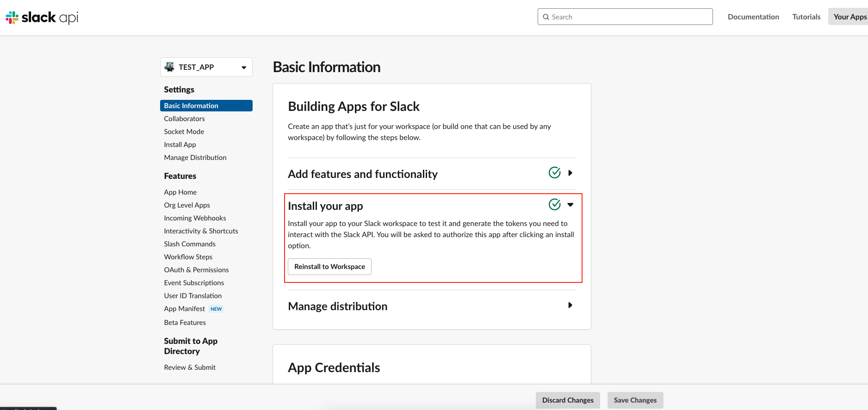Click the checkmark beside Install your app
Image resolution: width=868 pixels, height=410 pixels.
point(554,204)
